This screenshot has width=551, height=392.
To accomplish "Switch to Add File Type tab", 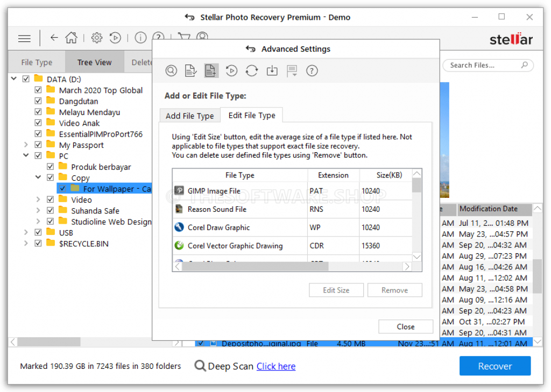I will click(190, 116).
